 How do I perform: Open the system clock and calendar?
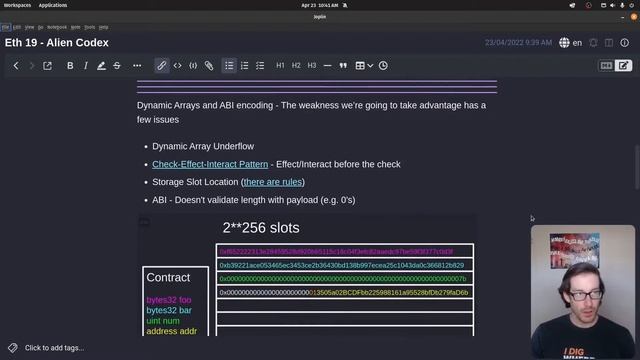320,5
